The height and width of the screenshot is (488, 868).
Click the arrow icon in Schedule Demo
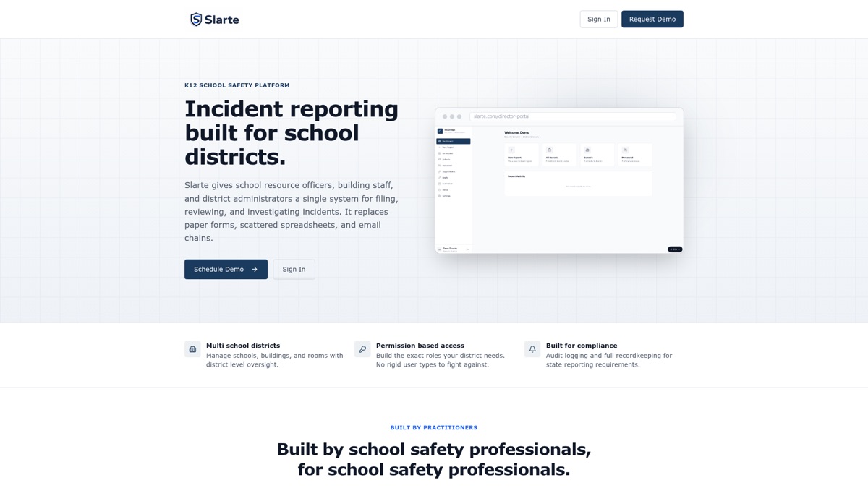(255, 269)
